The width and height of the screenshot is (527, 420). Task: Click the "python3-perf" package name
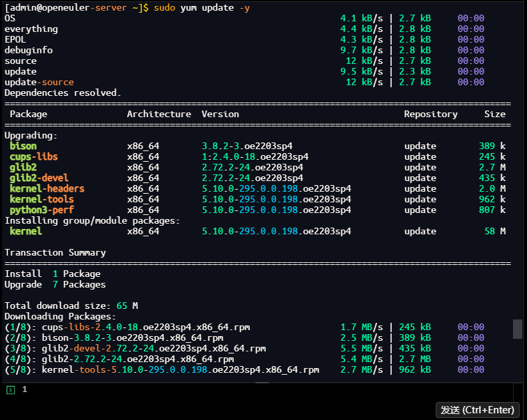pyautogui.click(x=41, y=210)
